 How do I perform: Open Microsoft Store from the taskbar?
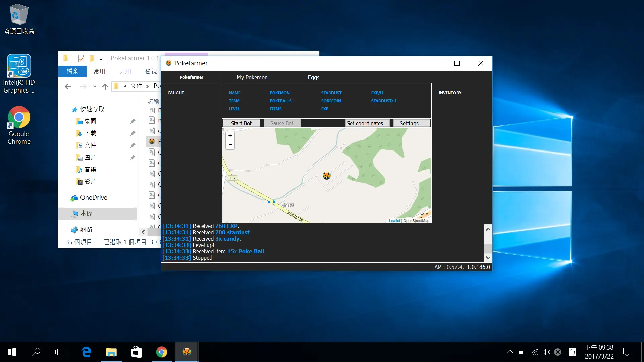click(x=136, y=352)
